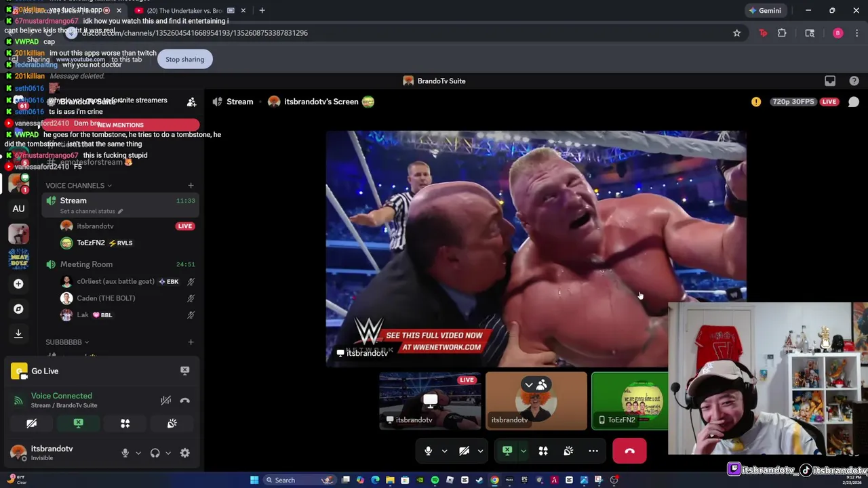Click taskbar Search box

298,480
